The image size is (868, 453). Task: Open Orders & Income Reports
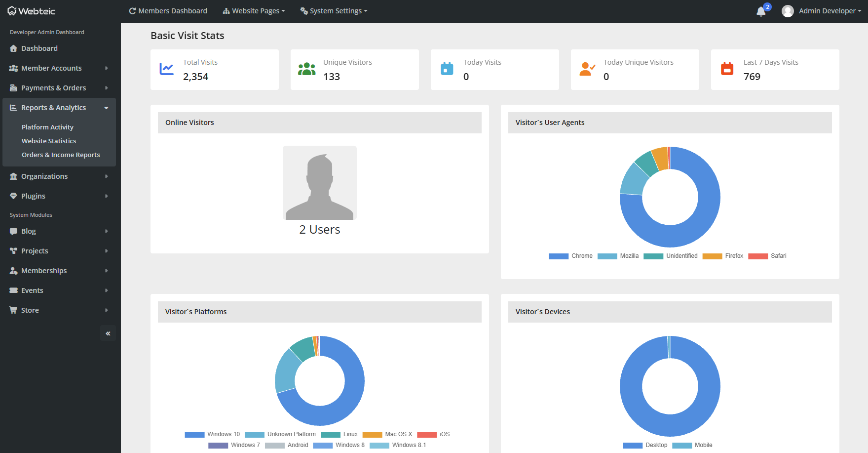pyautogui.click(x=61, y=155)
